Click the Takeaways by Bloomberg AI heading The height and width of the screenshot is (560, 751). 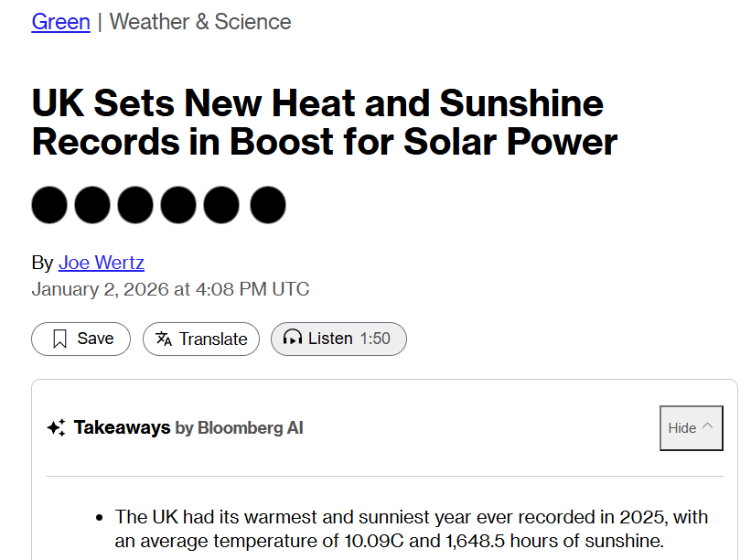188,427
